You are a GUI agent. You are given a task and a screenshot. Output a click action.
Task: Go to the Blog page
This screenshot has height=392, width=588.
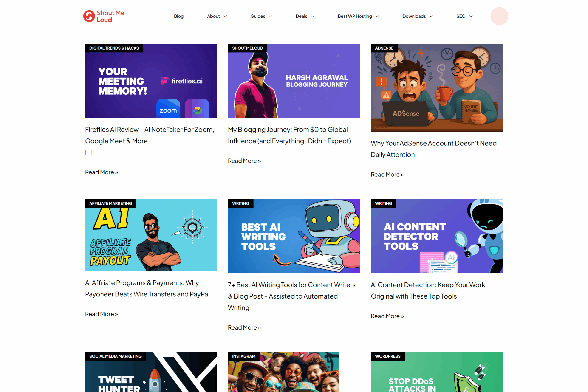click(179, 16)
